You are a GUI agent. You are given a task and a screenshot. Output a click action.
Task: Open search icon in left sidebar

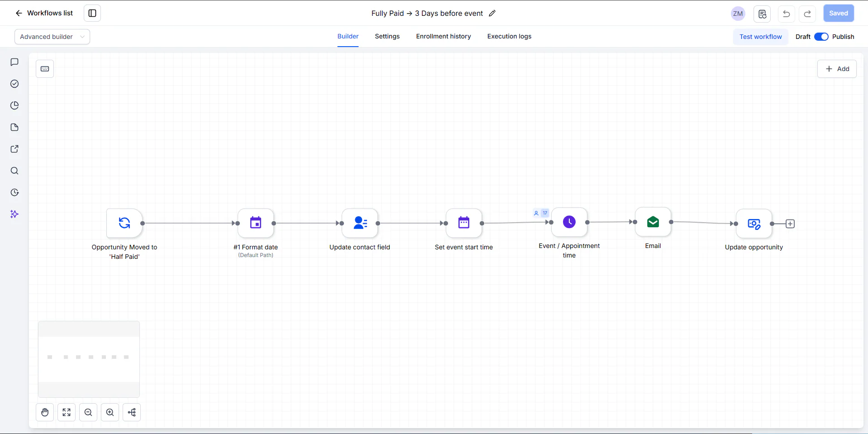(x=14, y=171)
